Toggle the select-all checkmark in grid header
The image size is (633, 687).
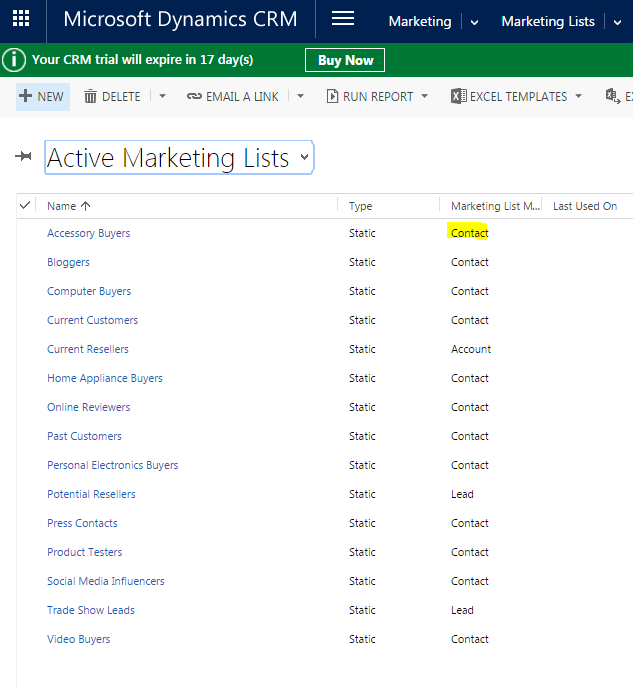(25, 206)
